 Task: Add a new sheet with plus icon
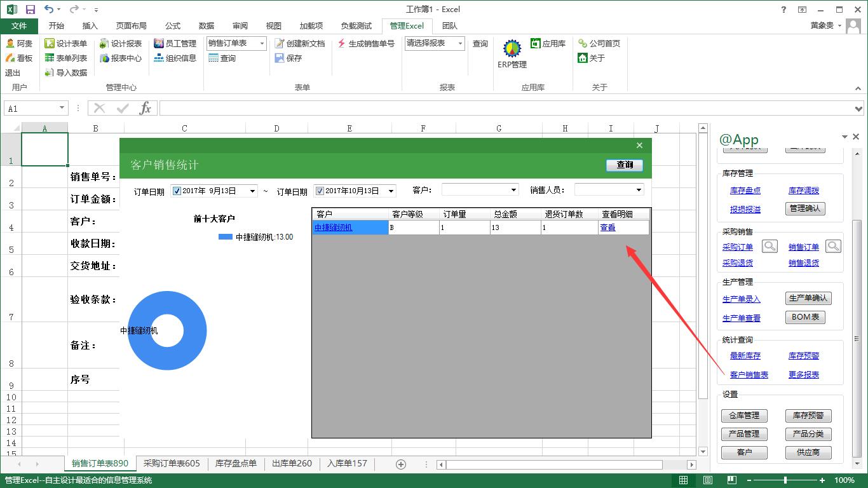click(x=401, y=464)
